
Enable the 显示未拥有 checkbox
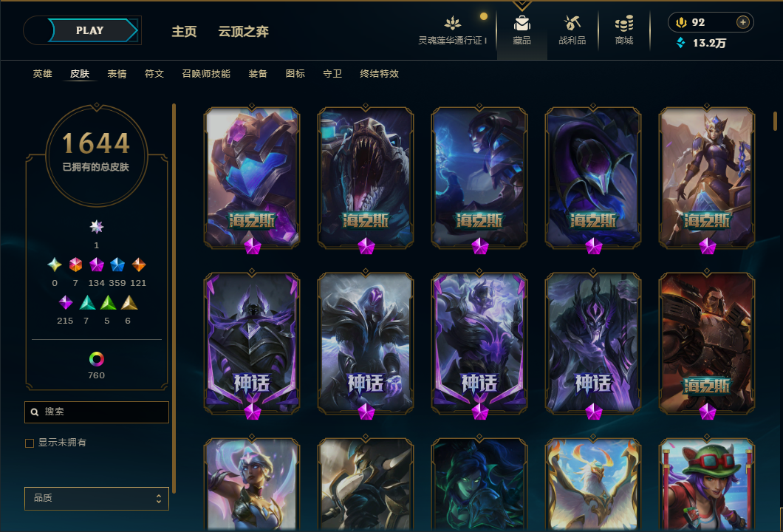pos(30,443)
